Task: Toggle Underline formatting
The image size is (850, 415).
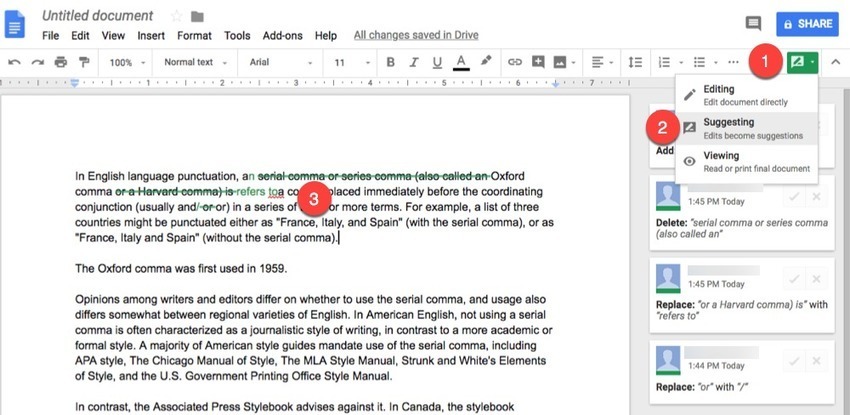Action: click(437, 63)
